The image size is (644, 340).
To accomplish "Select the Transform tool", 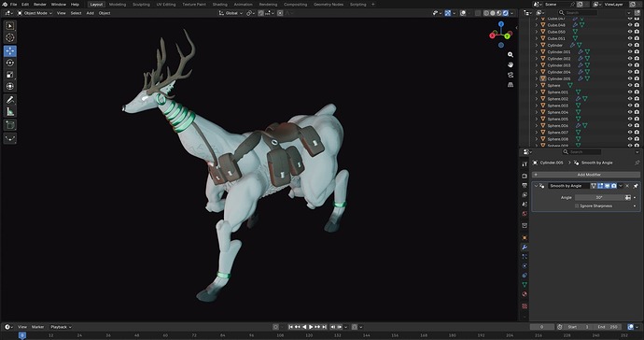I will [x=10, y=86].
